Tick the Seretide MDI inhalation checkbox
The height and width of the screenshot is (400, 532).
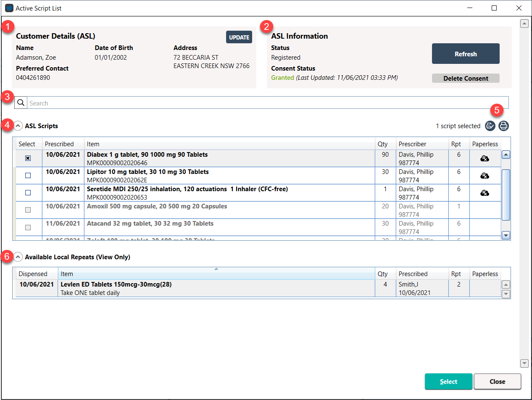click(28, 193)
